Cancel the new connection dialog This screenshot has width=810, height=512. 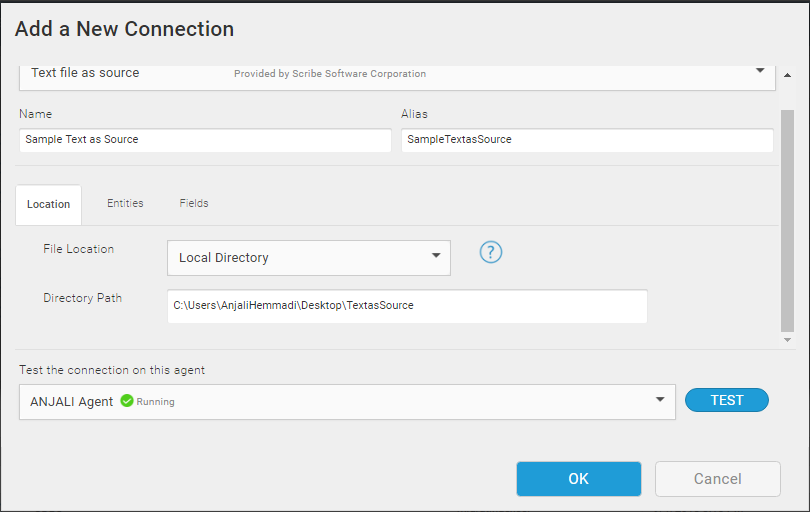[717, 479]
